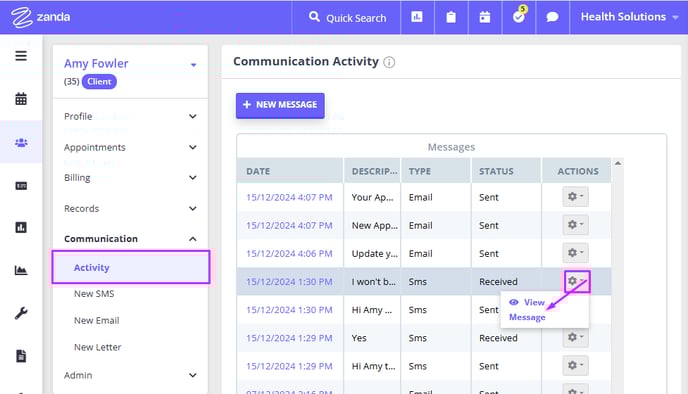
Task: Select New SMS in Communication menu
Action: click(x=94, y=294)
